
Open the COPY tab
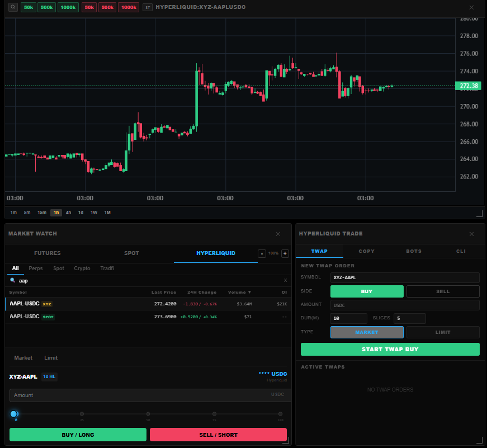[x=366, y=251]
